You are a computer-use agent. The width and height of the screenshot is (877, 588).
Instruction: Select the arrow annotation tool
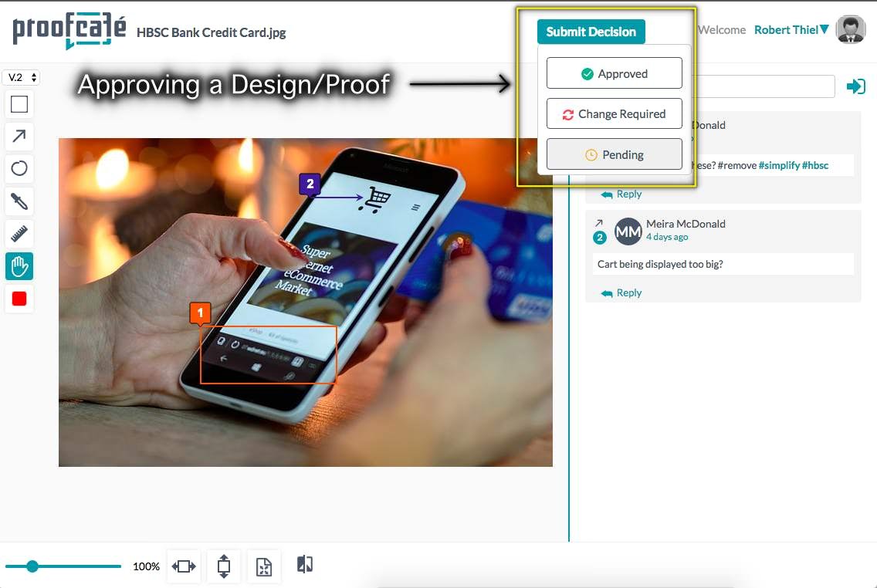coord(19,136)
